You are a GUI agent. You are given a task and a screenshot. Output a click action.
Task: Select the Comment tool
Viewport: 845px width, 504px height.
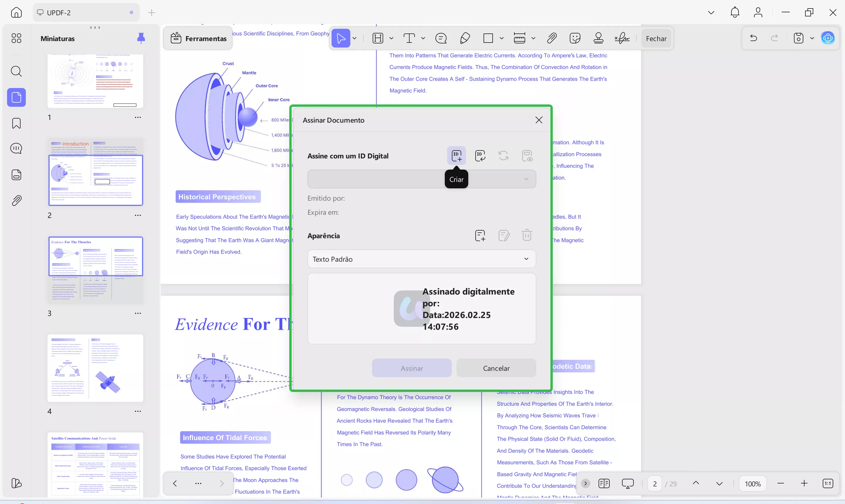tap(441, 38)
